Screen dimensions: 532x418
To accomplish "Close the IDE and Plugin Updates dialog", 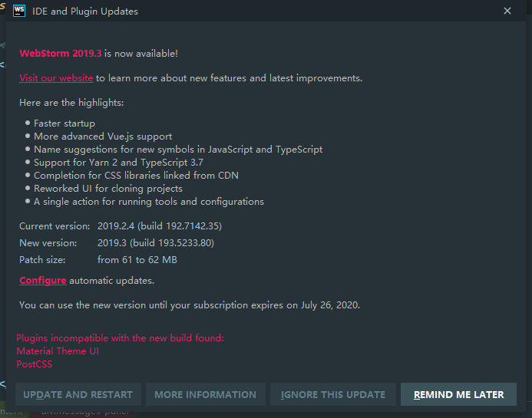I will [x=507, y=12].
